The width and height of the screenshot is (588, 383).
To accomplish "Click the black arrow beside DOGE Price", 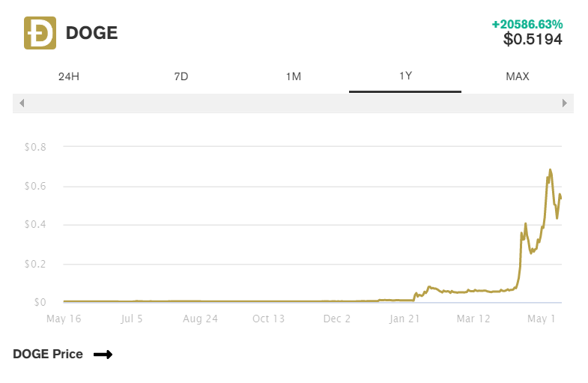I will pos(103,355).
